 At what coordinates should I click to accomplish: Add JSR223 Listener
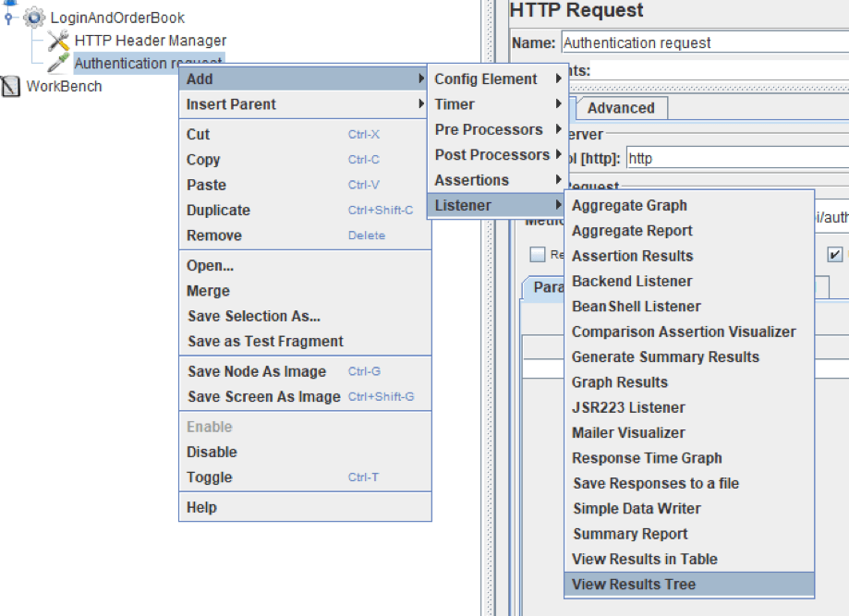tap(689, 407)
